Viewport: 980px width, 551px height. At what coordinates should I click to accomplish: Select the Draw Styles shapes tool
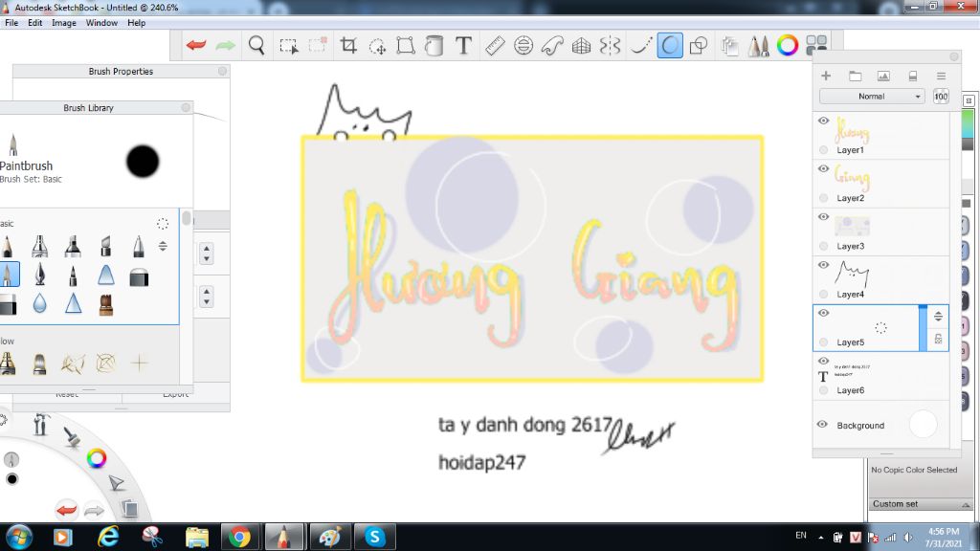pos(698,45)
